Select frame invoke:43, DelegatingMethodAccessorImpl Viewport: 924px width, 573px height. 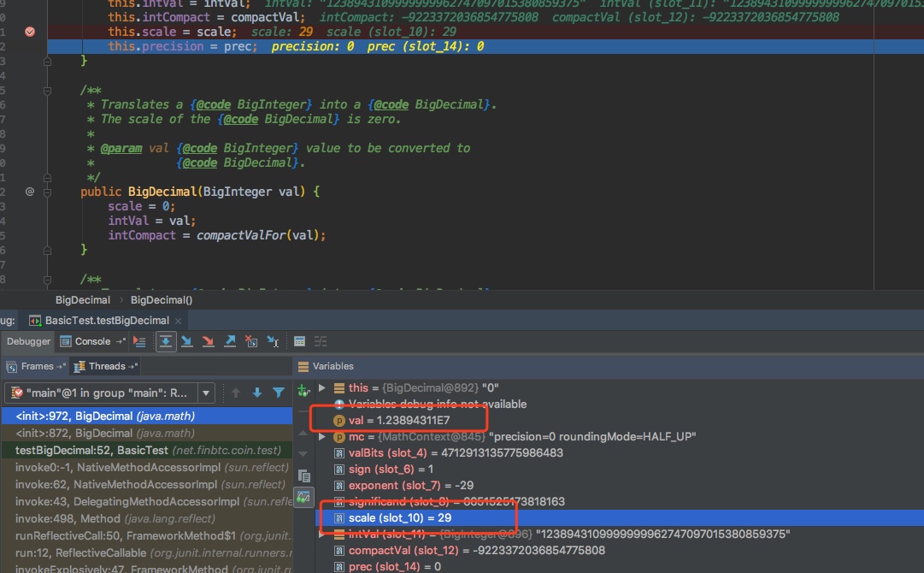(147, 502)
